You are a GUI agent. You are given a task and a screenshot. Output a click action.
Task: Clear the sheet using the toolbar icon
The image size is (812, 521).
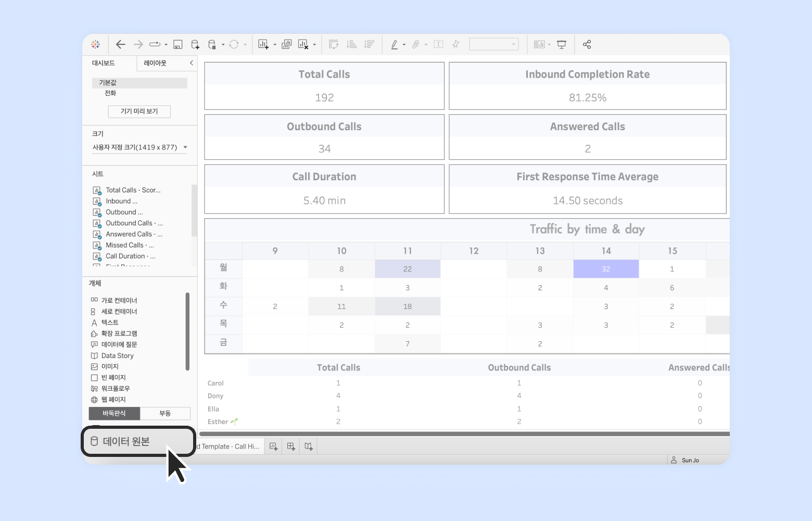[303, 44]
